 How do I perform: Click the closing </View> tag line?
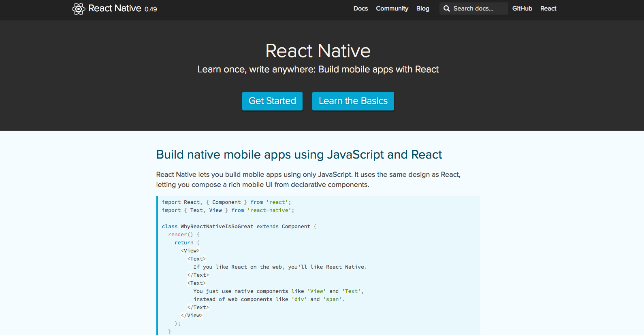pos(192,316)
